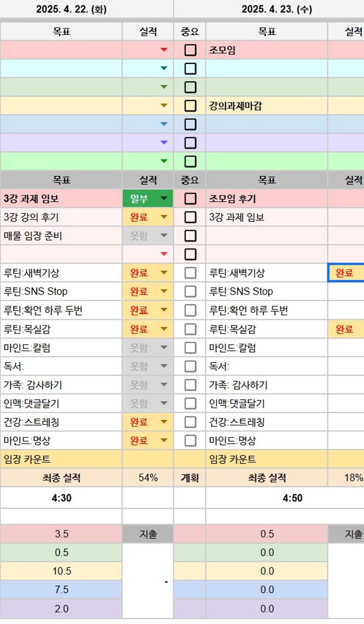Click the 강의과제마감 goal cell
364x624 pixels.
267,106
